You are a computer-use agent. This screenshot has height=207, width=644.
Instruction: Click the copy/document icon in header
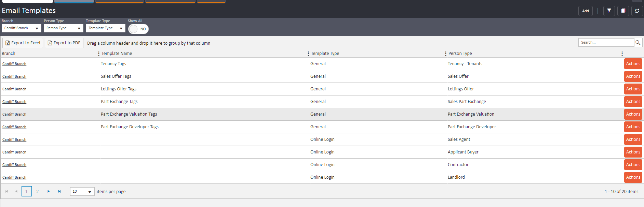(x=623, y=11)
